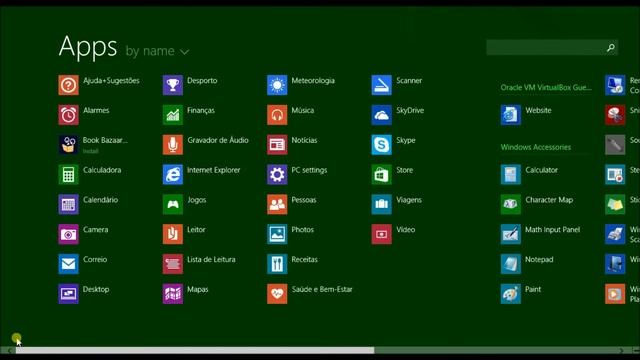Click the Math Input Panel label

click(552, 230)
